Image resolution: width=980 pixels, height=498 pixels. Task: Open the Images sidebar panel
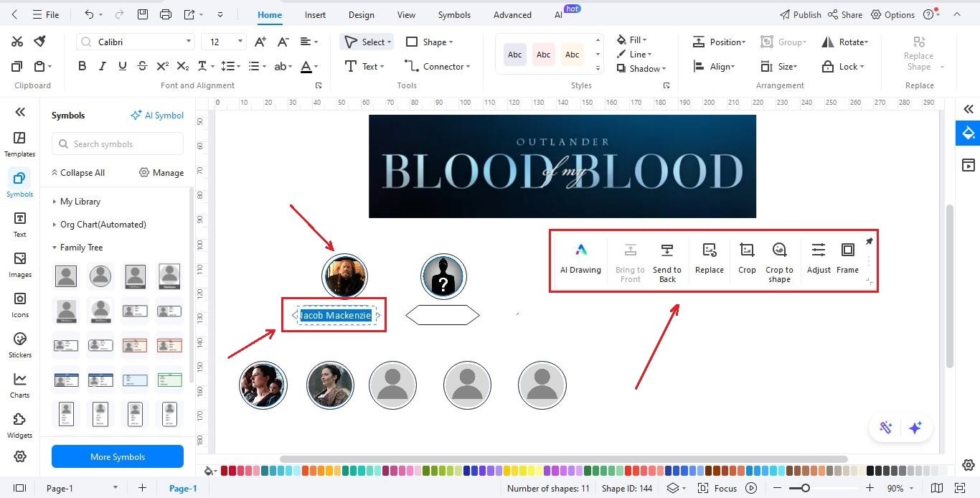point(19,264)
